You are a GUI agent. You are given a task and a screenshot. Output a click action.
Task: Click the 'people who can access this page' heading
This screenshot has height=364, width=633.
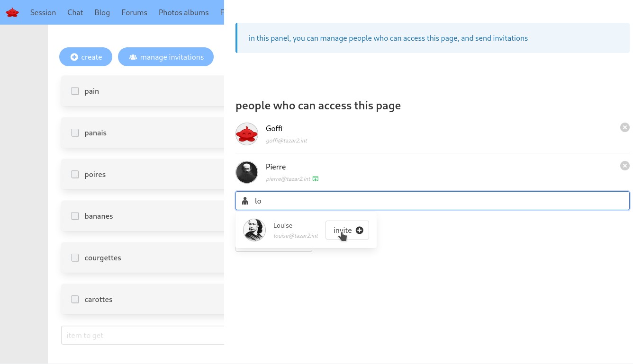coord(318,105)
